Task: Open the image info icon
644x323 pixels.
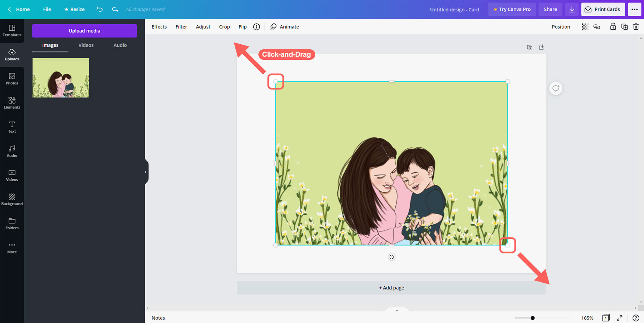Action: [257, 27]
